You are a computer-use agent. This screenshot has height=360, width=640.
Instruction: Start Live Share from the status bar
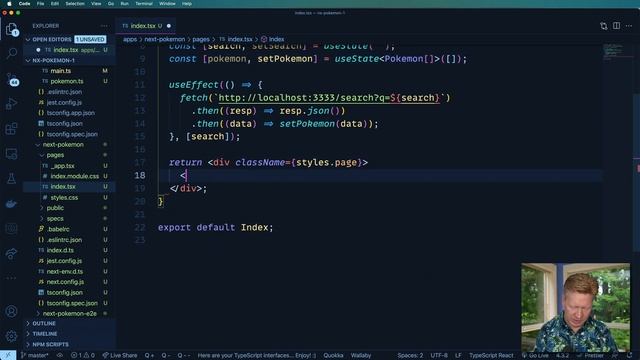pos(120,356)
